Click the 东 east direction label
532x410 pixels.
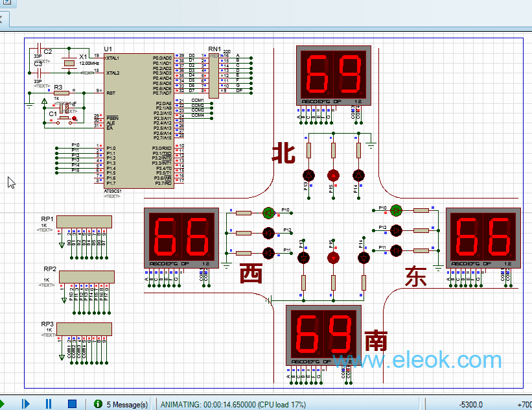click(x=415, y=276)
